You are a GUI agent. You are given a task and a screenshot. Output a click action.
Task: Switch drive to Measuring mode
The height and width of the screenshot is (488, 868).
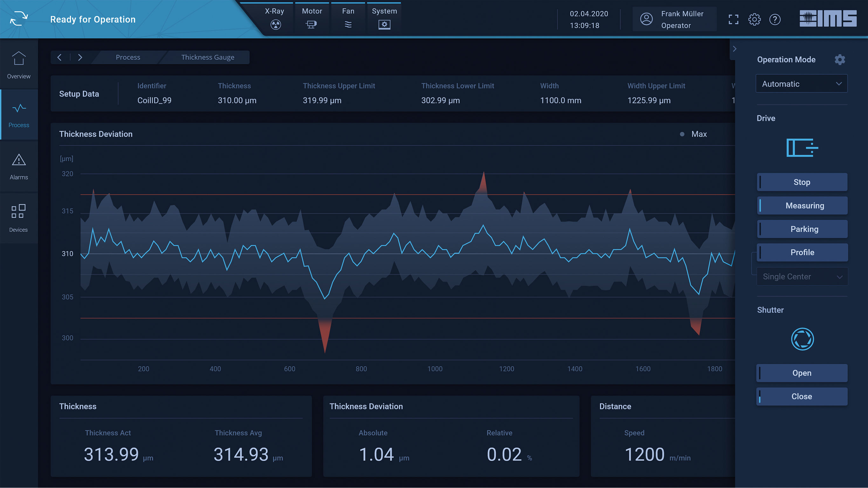[802, 206]
